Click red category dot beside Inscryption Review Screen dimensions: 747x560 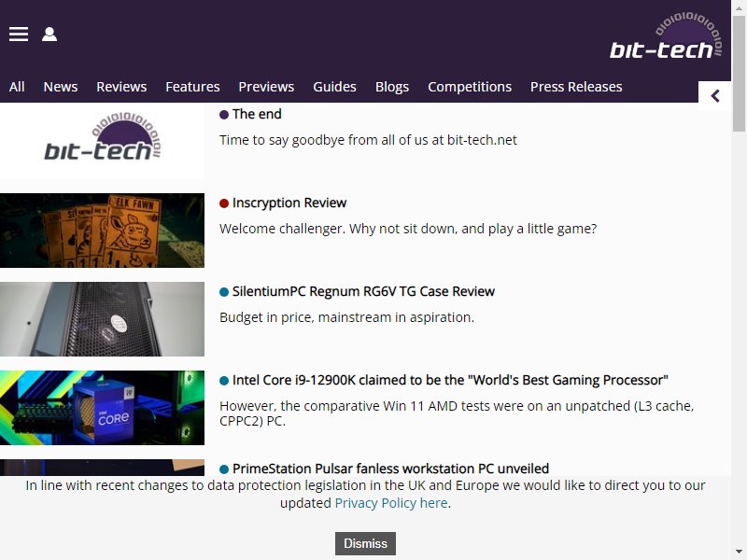pyautogui.click(x=224, y=203)
